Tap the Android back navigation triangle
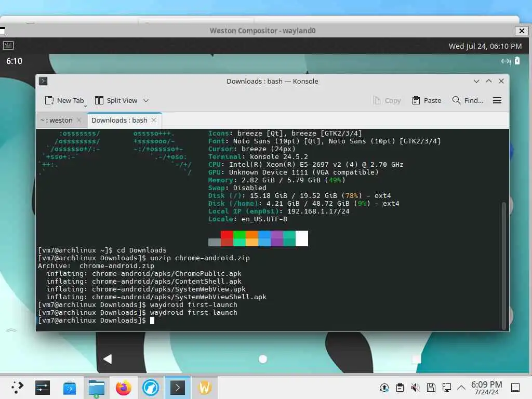 coord(108,359)
